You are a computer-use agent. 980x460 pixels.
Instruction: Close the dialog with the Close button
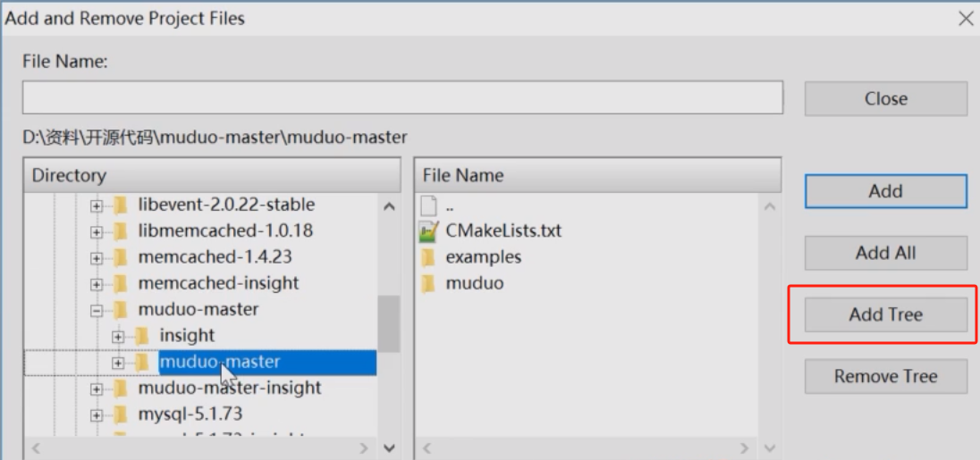(x=885, y=99)
